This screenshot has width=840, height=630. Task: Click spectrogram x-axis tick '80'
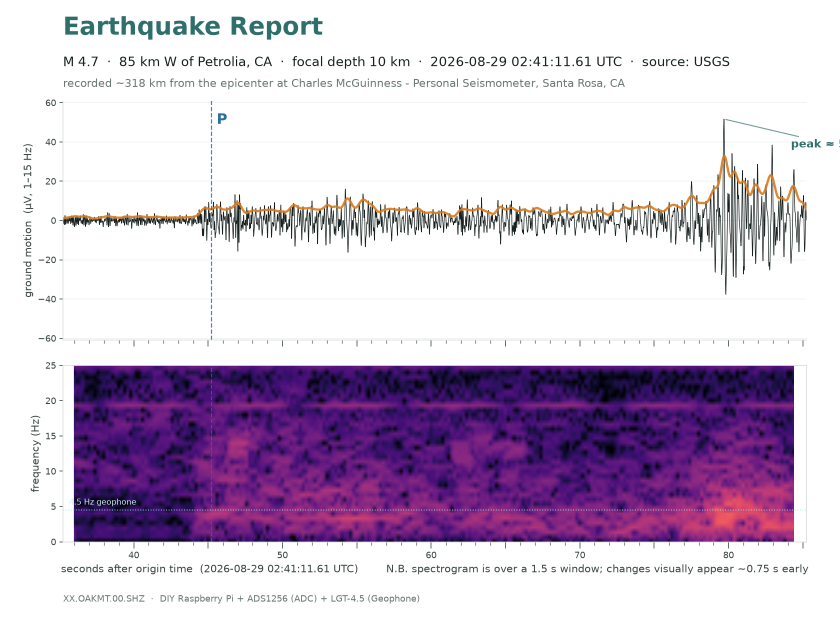(728, 555)
